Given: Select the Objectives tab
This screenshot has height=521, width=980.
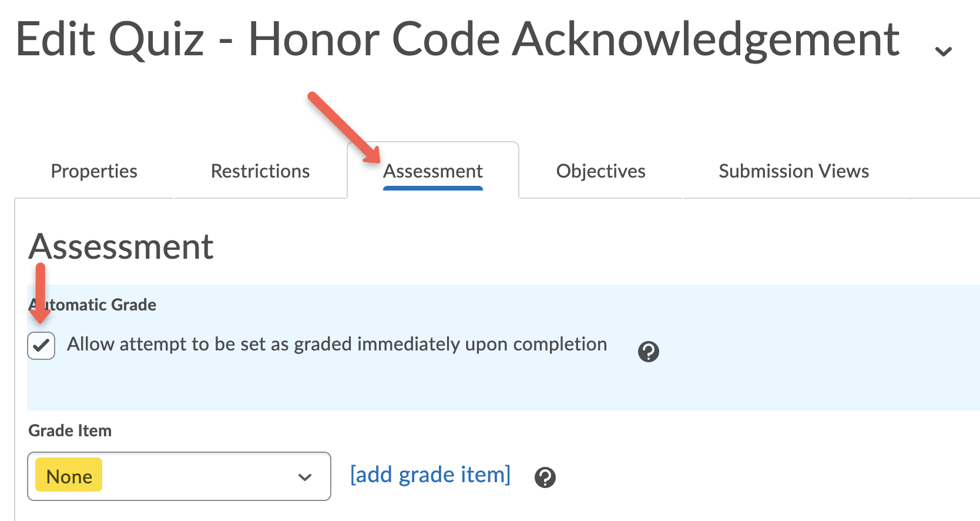Looking at the screenshot, I should coord(600,171).
